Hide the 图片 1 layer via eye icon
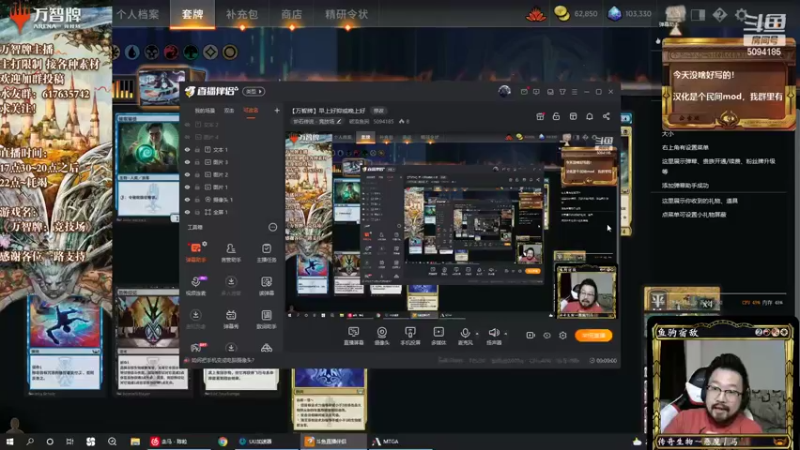The height and width of the screenshot is (450, 800). tap(187, 187)
